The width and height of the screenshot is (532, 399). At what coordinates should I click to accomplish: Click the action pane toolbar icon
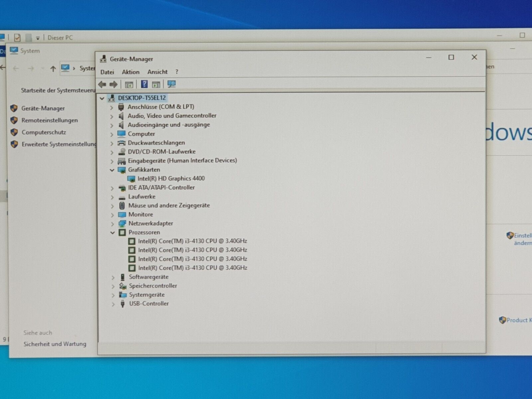click(156, 84)
